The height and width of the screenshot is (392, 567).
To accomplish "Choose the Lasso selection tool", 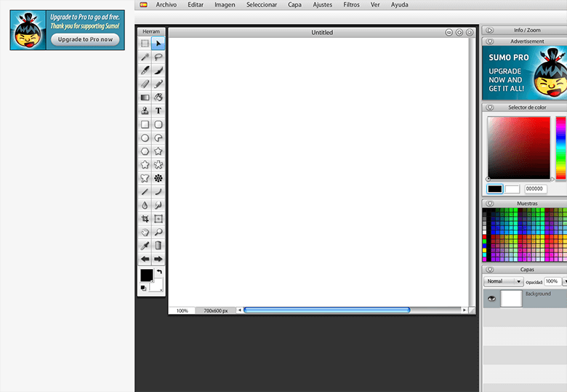I will click(x=158, y=57).
